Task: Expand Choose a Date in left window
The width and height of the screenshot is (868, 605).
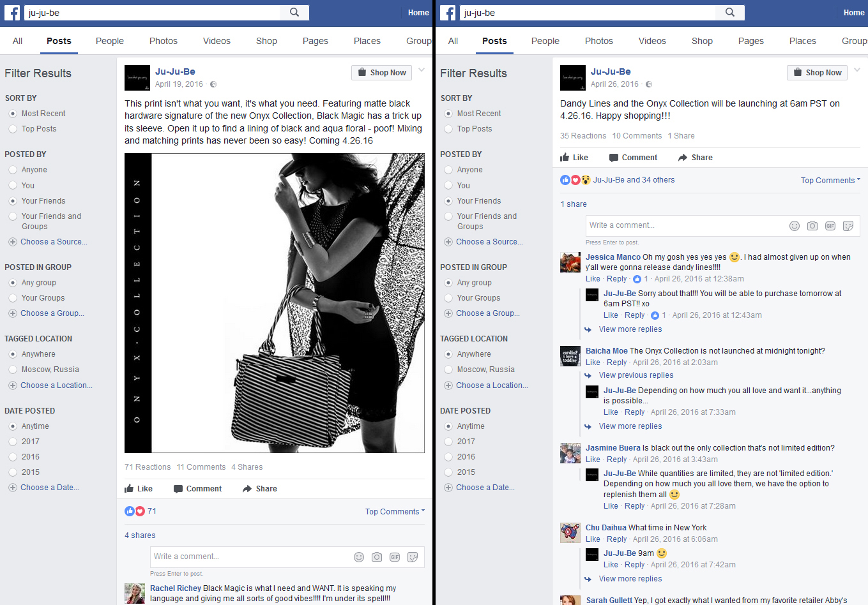Action: tap(44, 488)
